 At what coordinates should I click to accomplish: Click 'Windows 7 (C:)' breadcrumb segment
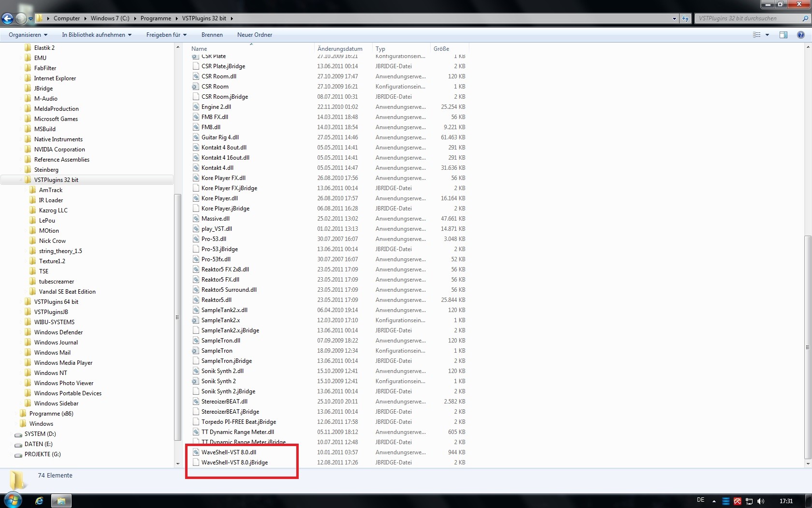tap(110, 18)
